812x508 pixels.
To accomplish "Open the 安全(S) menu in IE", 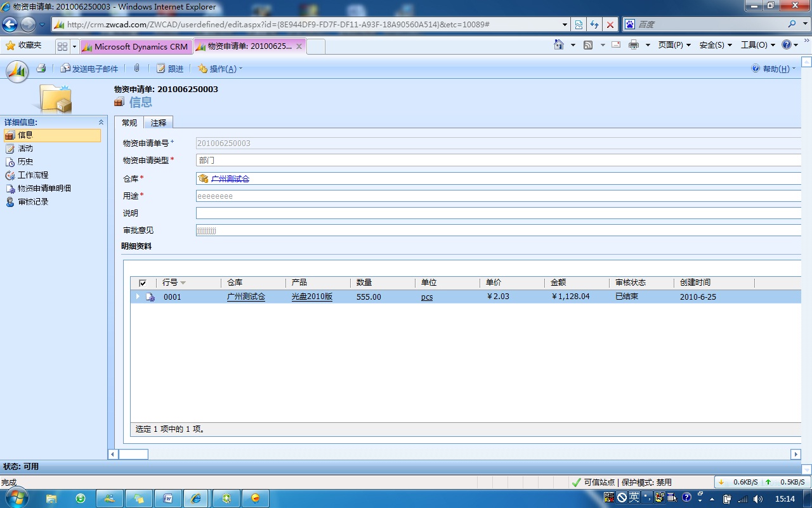I will point(715,45).
